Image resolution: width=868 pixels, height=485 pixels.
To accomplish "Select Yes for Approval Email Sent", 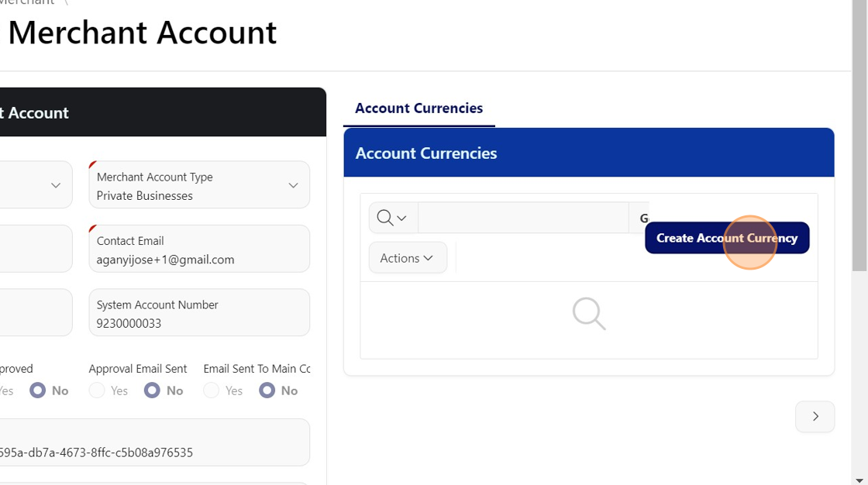I will pos(97,390).
